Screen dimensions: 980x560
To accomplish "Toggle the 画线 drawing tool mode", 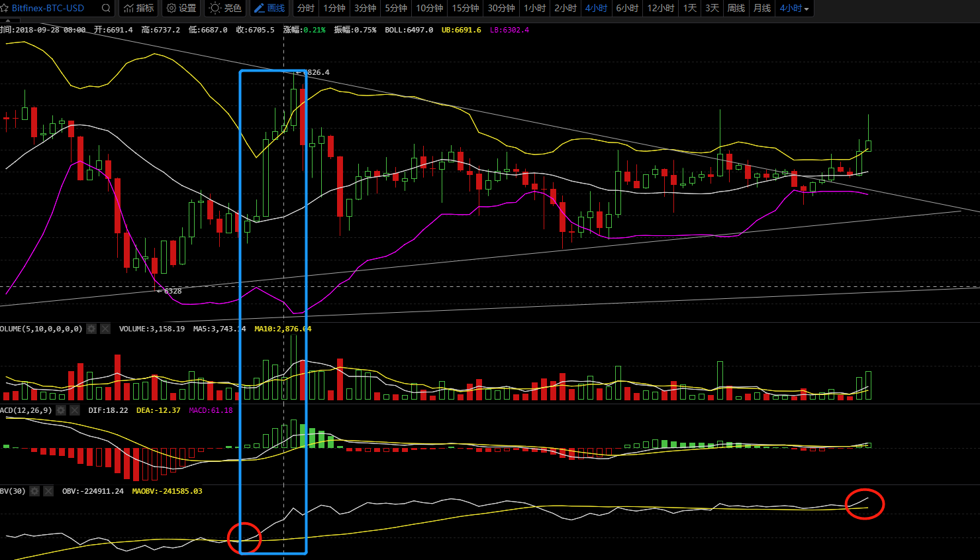I will point(269,8).
